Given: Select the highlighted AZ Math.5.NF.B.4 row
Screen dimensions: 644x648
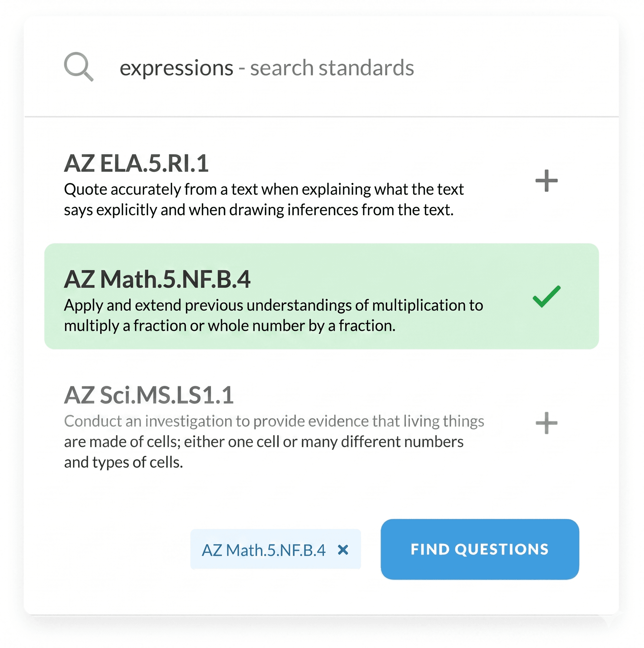Looking at the screenshot, I should click(x=321, y=296).
